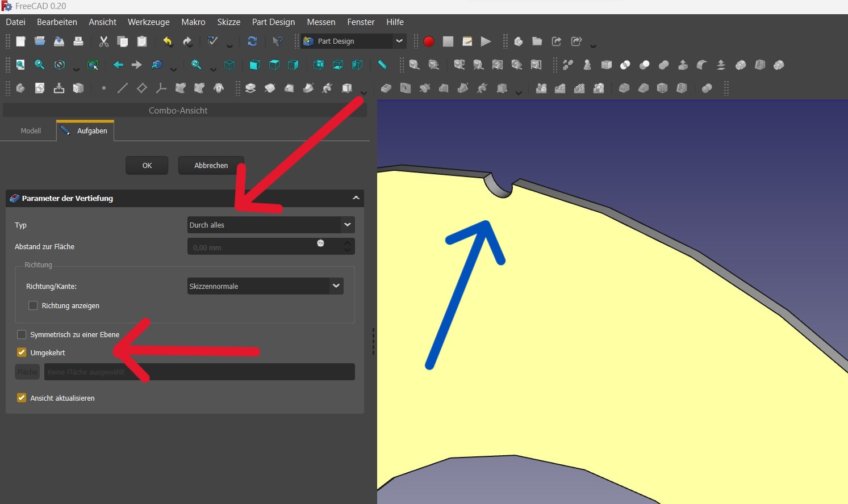Open the Richtung/Kante Skizzennormale dropdown
The height and width of the screenshot is (504, 848).
(265, 286)
